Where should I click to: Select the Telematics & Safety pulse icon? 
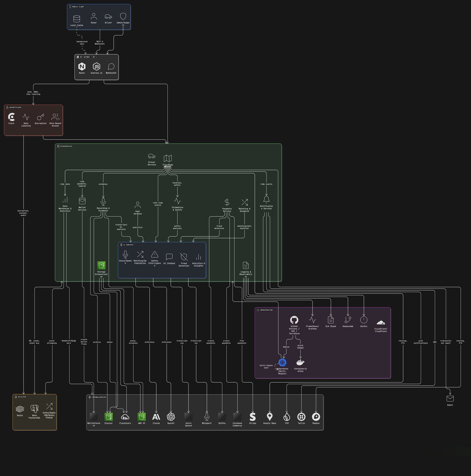[177, 201]
